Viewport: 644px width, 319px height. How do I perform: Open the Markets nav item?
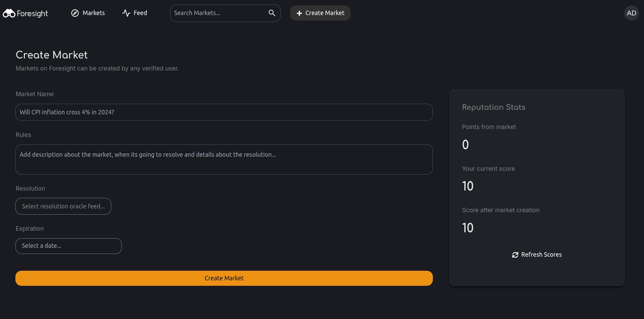88,13
